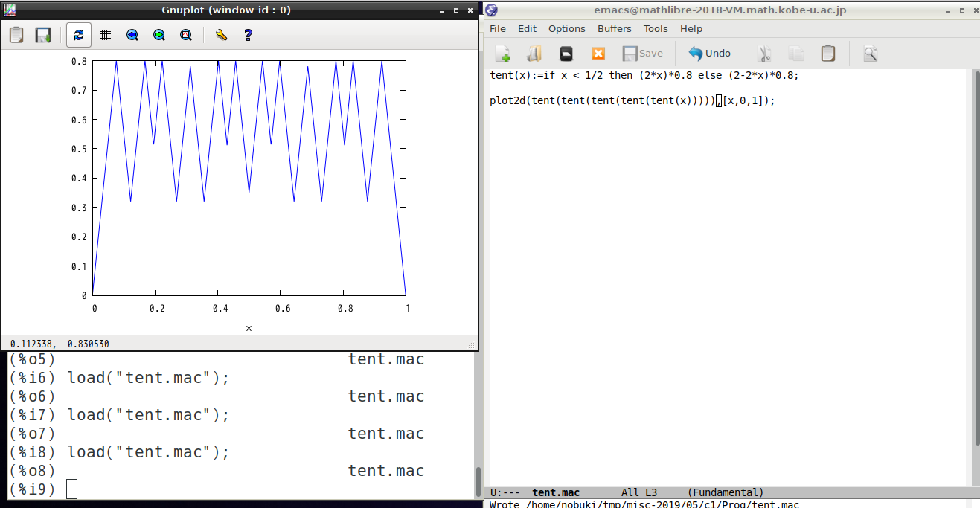
Task: Toggle grid lines on the Gnuplot graph
Action: coord(106,35)
